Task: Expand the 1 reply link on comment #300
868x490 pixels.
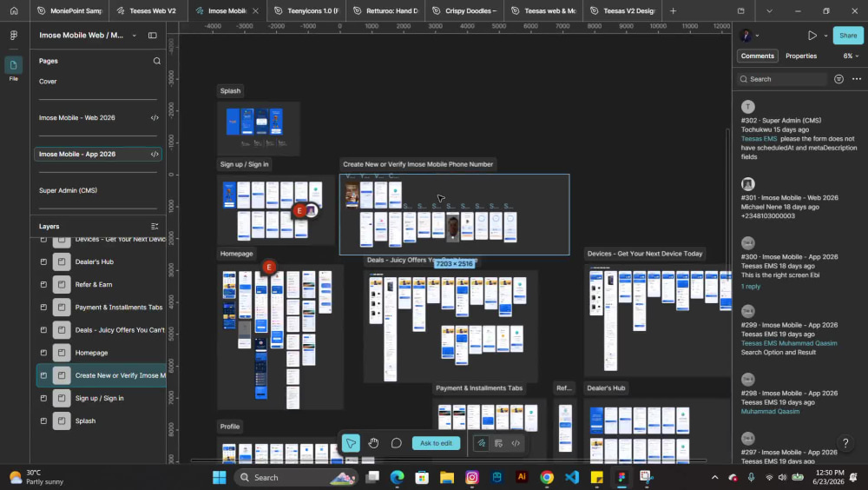Action: (x=751, y=287)
